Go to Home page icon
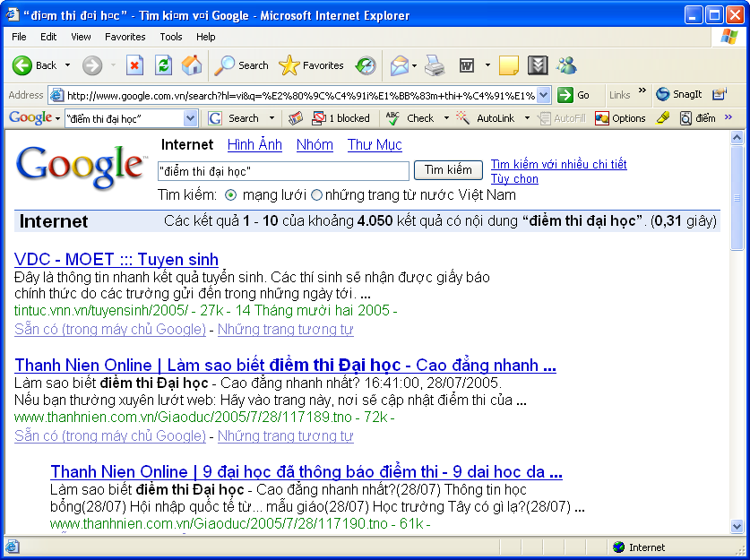 [192, 65]
